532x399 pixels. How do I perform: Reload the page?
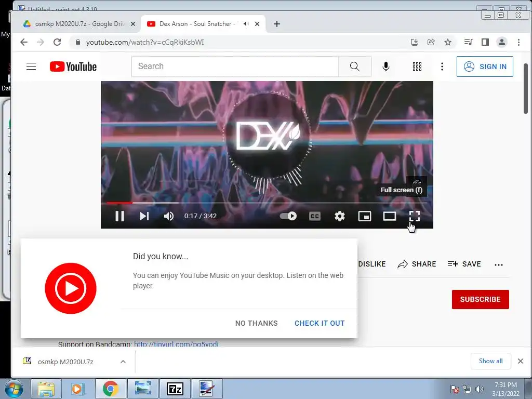(57, 42)
